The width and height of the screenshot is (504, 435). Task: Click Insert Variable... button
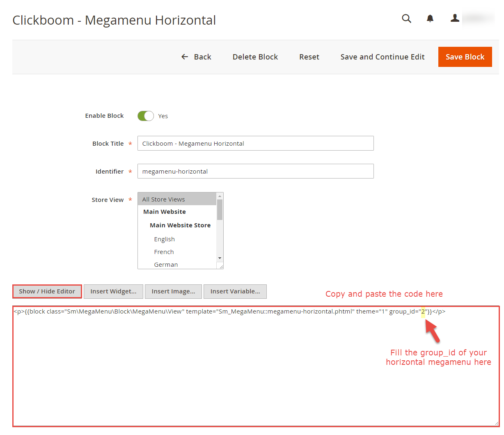click(235, 291)
